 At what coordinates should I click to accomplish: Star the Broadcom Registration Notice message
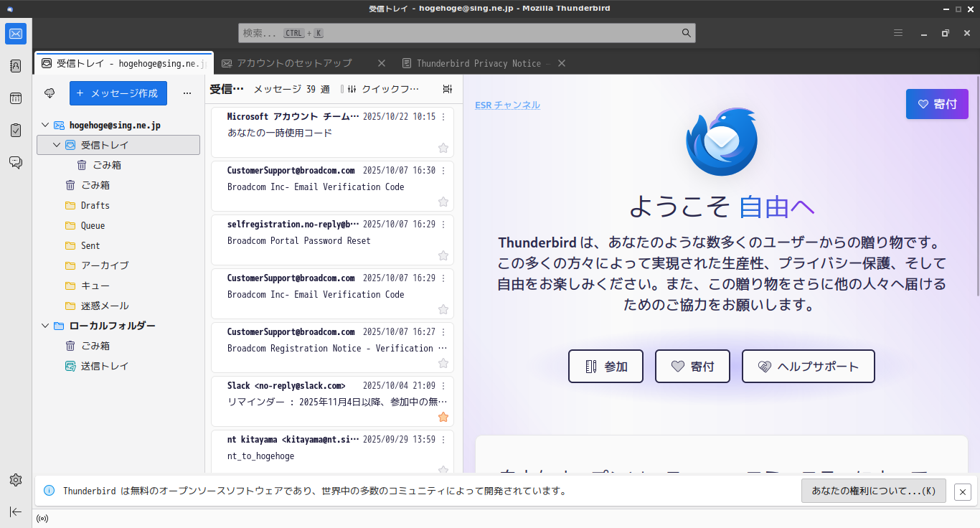tap(443, 363)
